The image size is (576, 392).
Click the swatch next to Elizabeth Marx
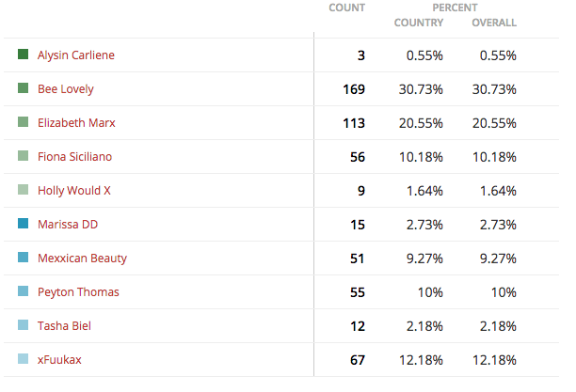coord(24,121)
